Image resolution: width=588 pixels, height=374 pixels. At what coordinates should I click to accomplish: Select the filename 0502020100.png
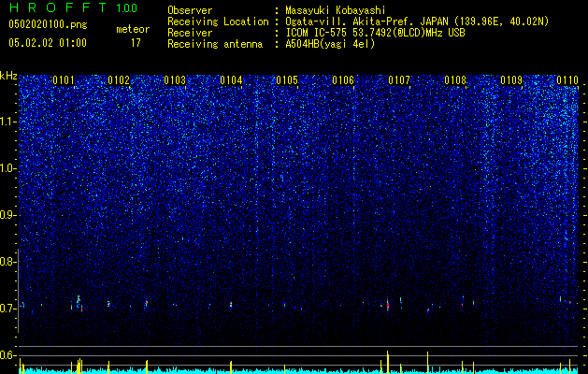click(48, 25)
